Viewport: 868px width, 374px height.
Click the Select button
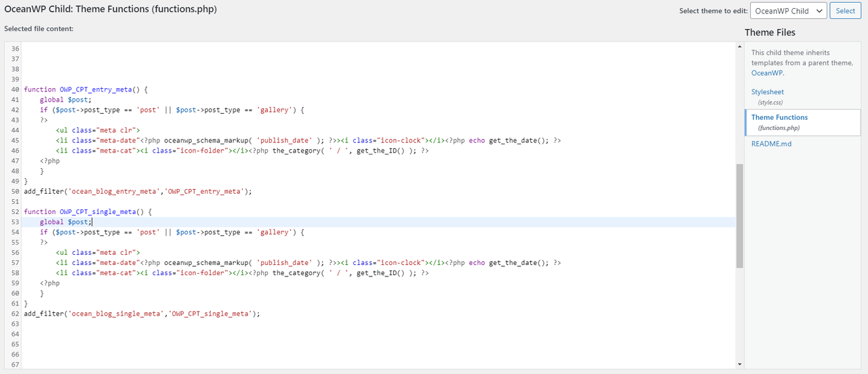845,11
